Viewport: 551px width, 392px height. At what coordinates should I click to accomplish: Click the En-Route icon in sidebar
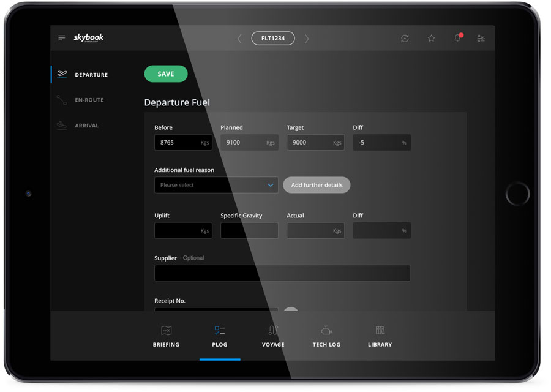(61, 100)
